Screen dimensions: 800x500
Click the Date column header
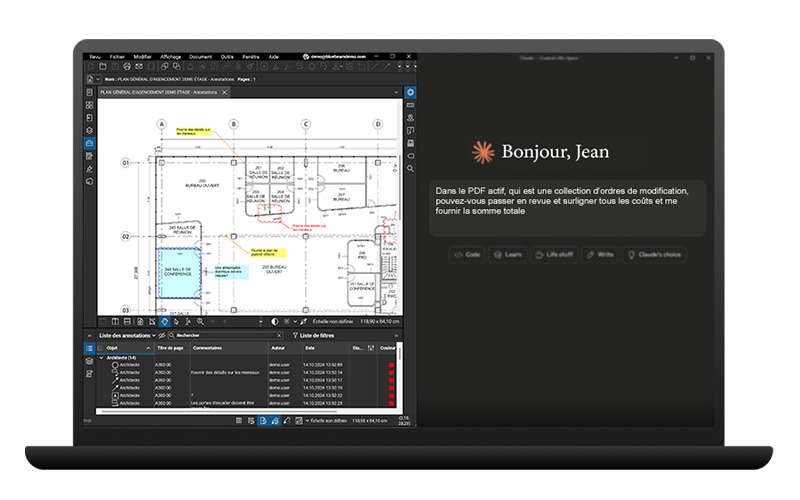[x=326, y=348]
